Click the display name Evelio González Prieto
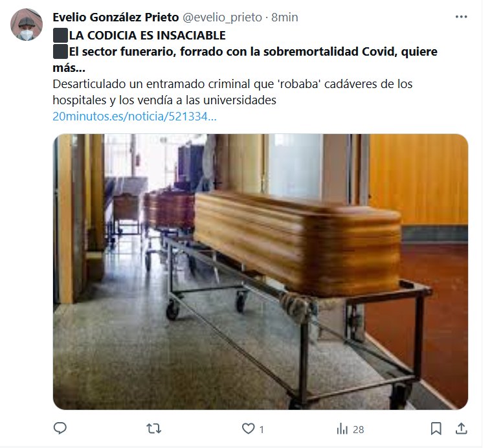The width and height of the screenshot is (492, 448). click(x=116, y=17)
